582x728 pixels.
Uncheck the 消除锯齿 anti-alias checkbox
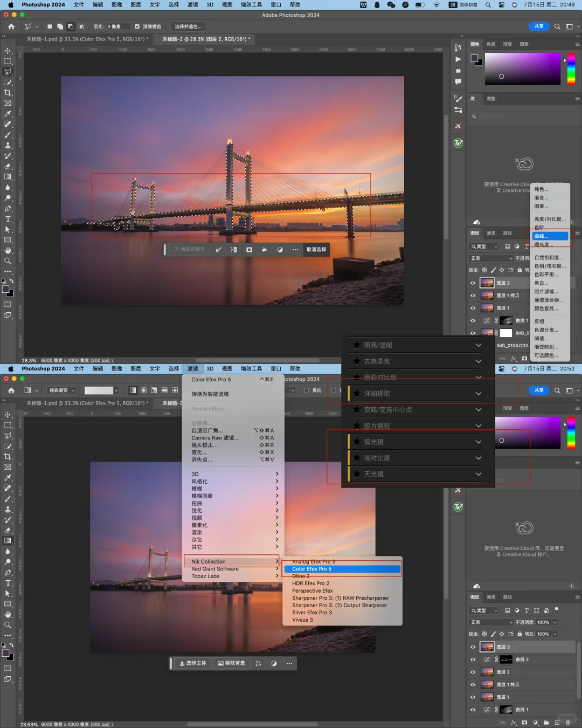tap(137, 26)
